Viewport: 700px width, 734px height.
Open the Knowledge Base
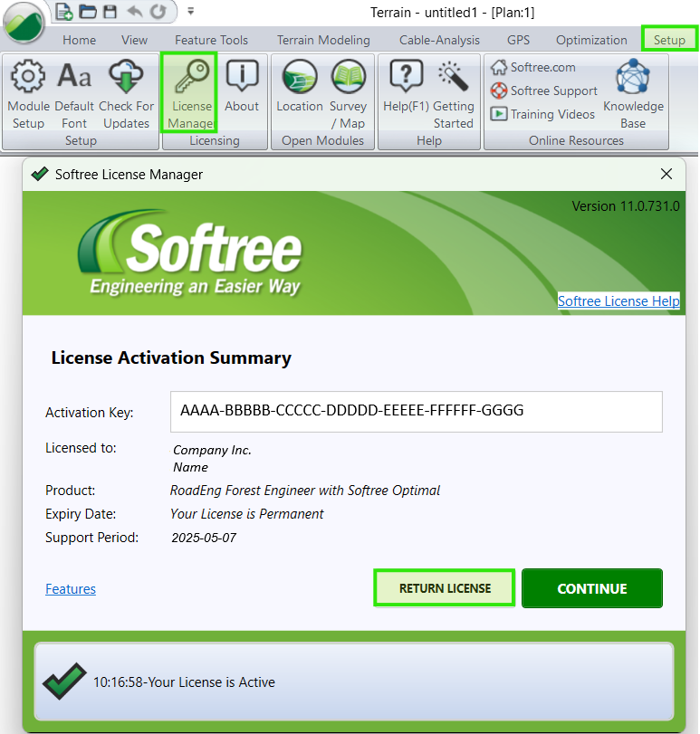pos(633,93)
